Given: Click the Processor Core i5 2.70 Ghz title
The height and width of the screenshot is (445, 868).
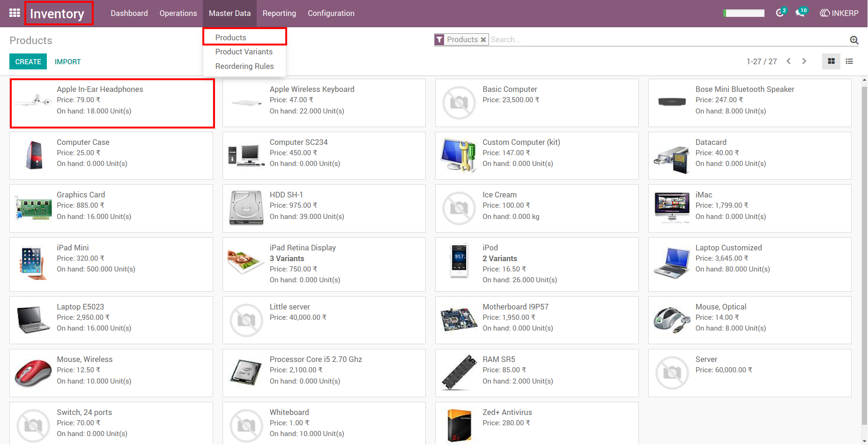Looking at the screenshot, I should click(x=316, y=359).
